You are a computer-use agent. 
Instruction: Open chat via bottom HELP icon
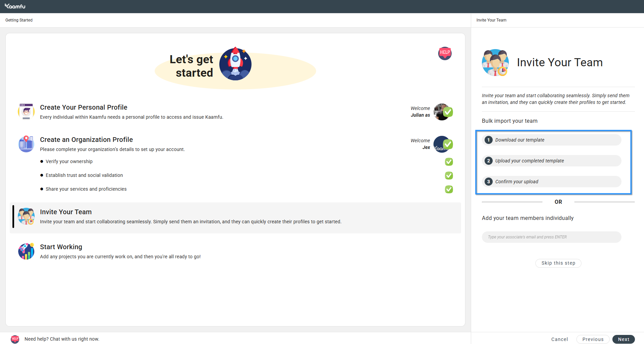tap(15, 339)
